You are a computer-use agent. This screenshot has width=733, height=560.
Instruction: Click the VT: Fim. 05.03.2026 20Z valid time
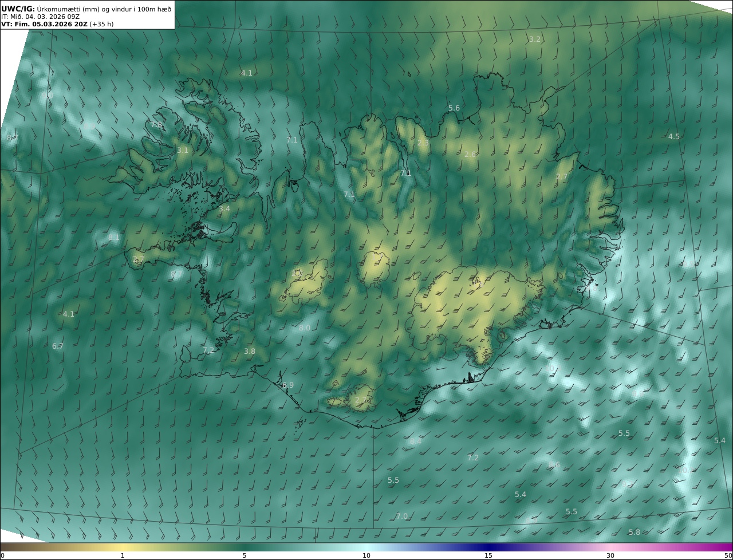44,25
